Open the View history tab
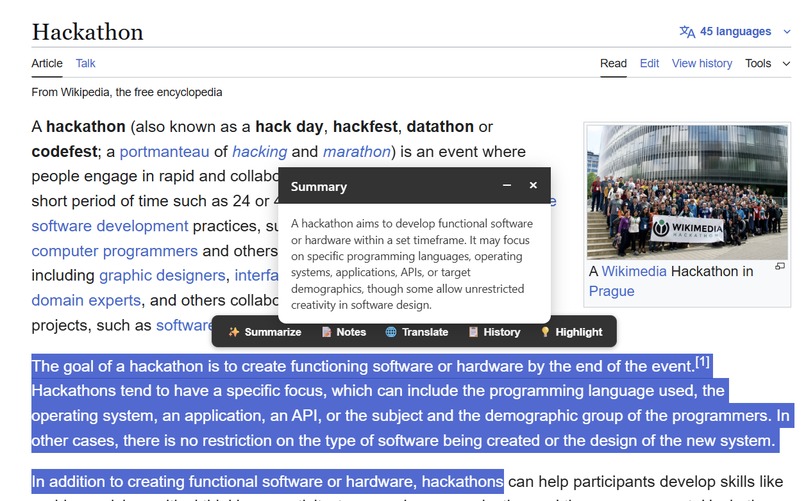The height and width of the screenshot is (501, 806). [702, 64]
